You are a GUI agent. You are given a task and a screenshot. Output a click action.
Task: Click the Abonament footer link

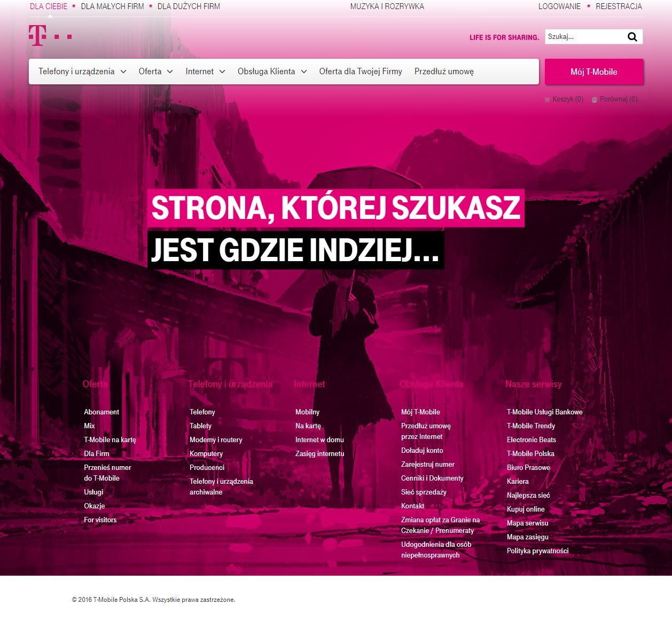pyautogui.click(x=101, y=412)
